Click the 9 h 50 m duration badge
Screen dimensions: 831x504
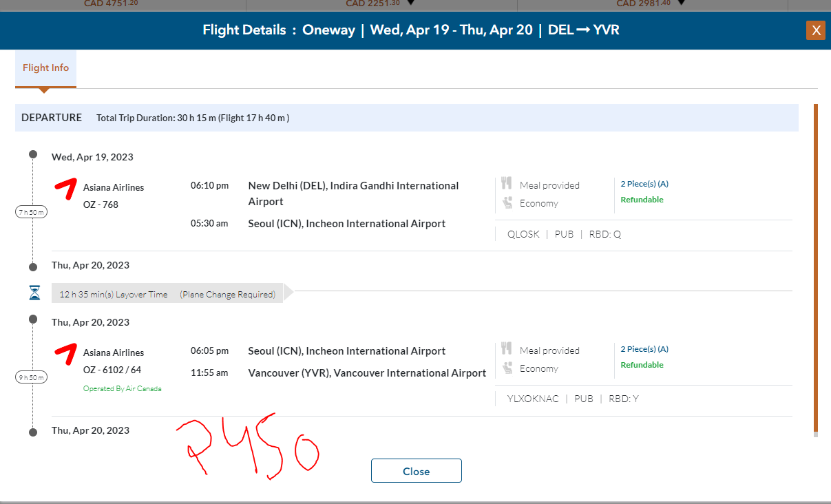pos(32,377)
